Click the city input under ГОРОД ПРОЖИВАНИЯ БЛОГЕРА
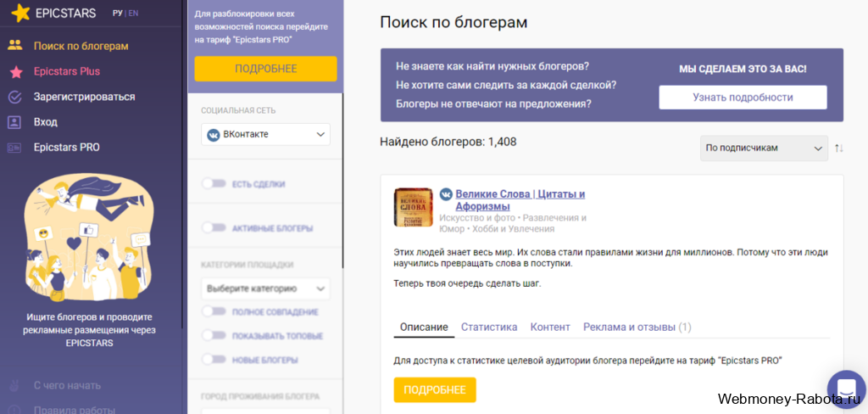The height and width of the screenshot is (414, 868). (265, 411)
